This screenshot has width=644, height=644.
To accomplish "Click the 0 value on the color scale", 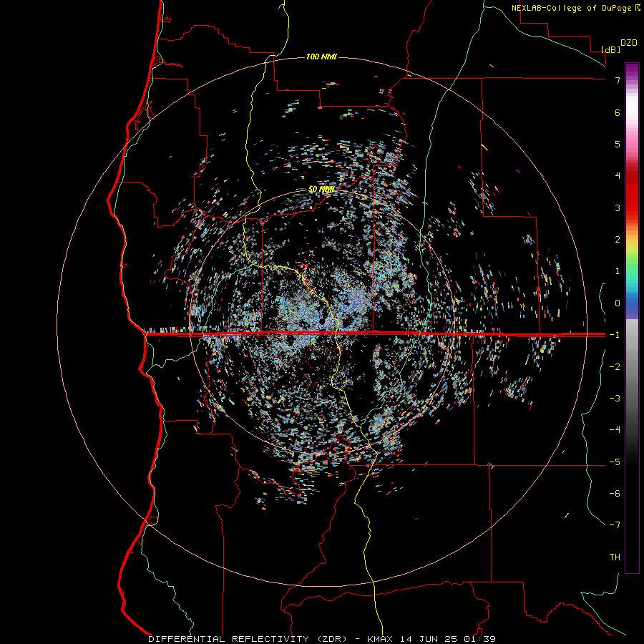I will (x=618, y=303).
